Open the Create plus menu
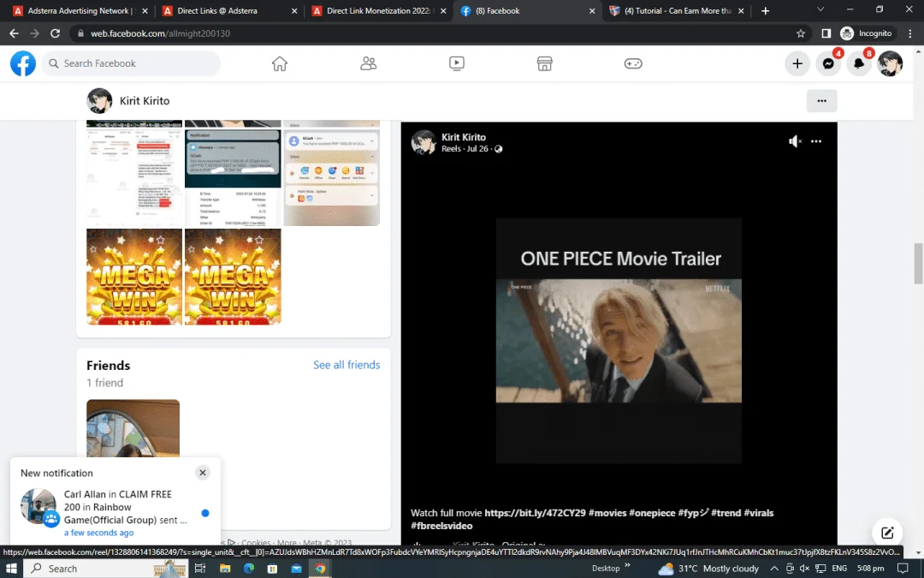The height and width of the screenshot is (578, 924). [x=797, y=63]
